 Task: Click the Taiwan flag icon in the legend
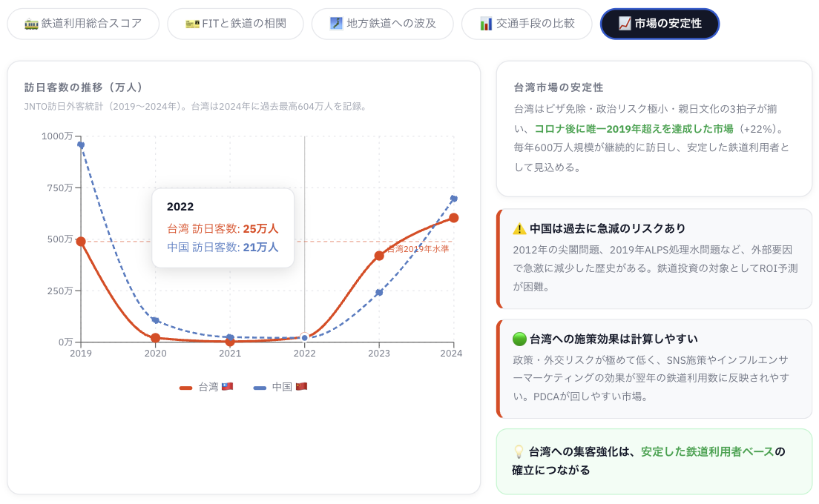(x=227, y=386)
